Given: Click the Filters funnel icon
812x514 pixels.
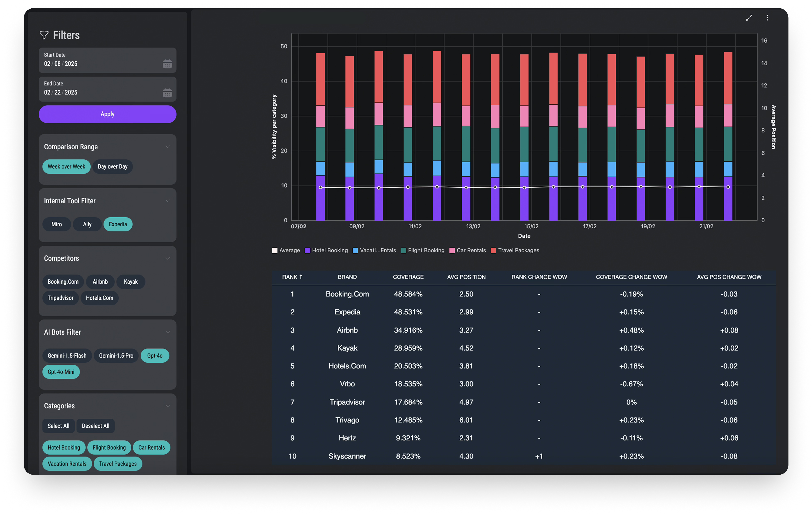Looking at the screenshot, I should 44,35.
